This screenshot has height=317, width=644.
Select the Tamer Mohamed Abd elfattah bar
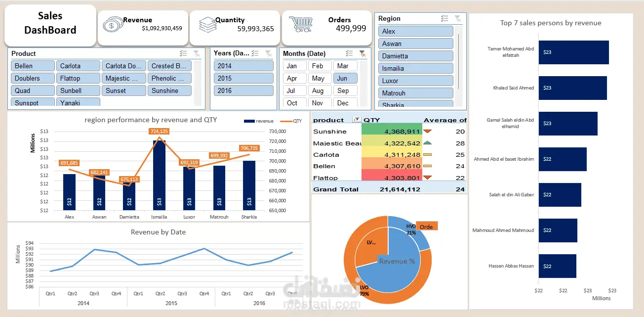(x=573, y=52)
